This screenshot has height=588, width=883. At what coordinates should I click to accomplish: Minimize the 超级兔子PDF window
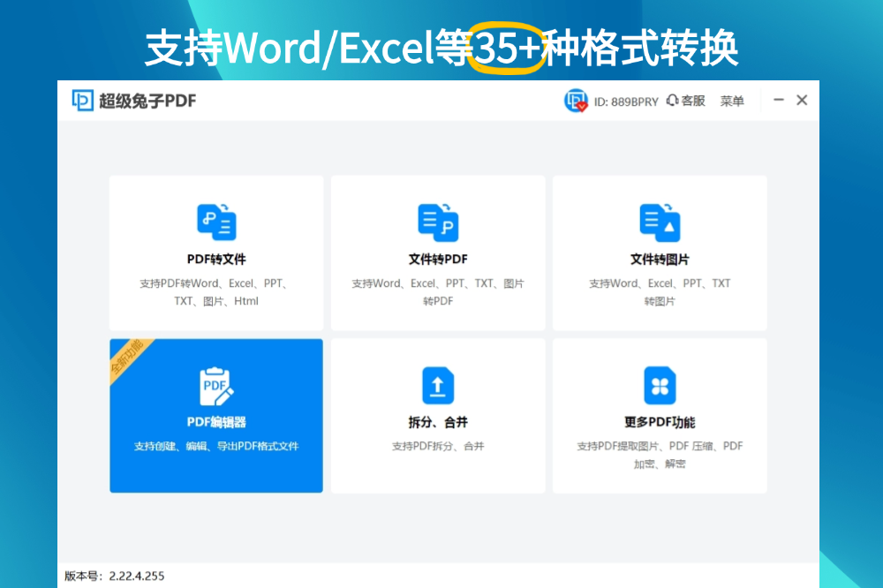pos(779,101)
